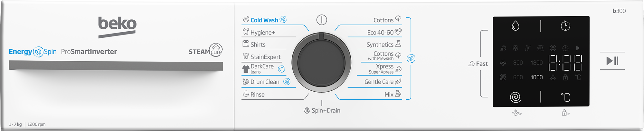Image resolution: width=644 pixels, height=131 pixels.
Task: Click the lit 1000 spin speed value
Action: [x=536, y=77]
